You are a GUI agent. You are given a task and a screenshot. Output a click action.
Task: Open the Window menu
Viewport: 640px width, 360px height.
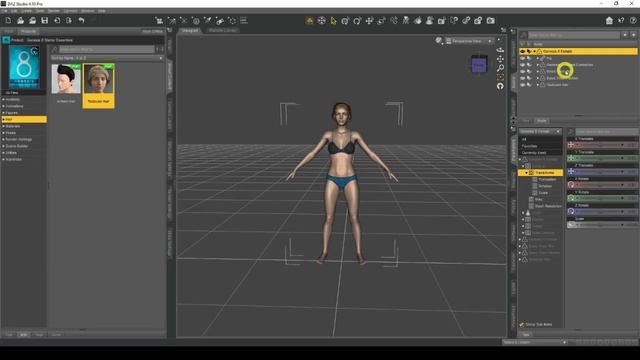click(x=87, y=11)
